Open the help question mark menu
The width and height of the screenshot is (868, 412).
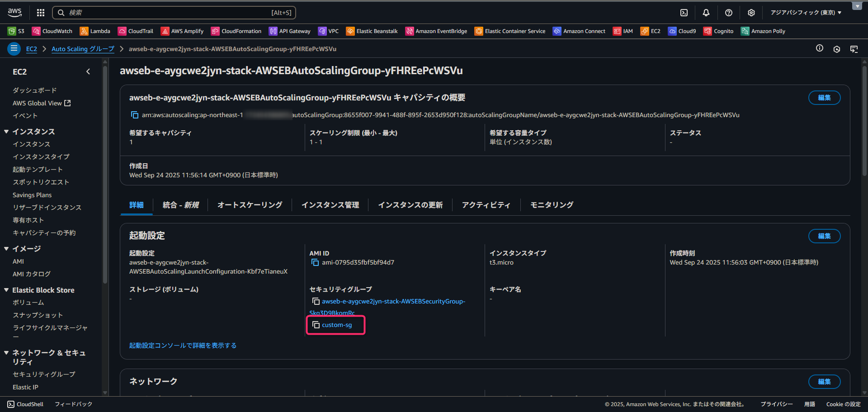[x=729, y=13]
